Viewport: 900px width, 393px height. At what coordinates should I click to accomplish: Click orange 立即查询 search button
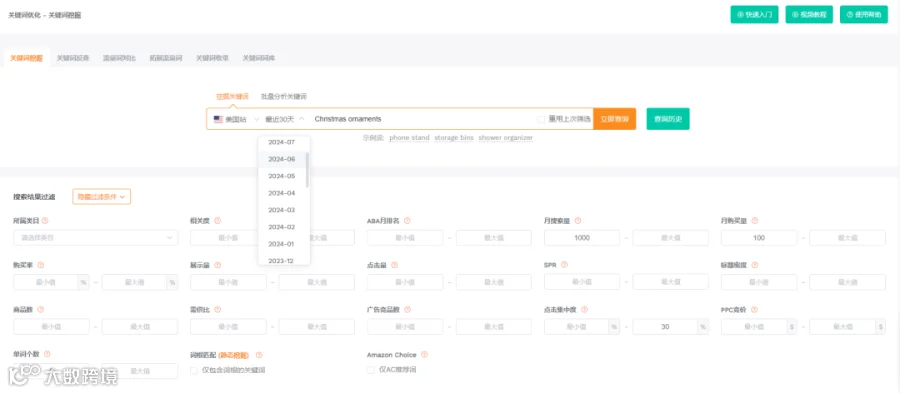pyautogui.click(x=615, y=119)
